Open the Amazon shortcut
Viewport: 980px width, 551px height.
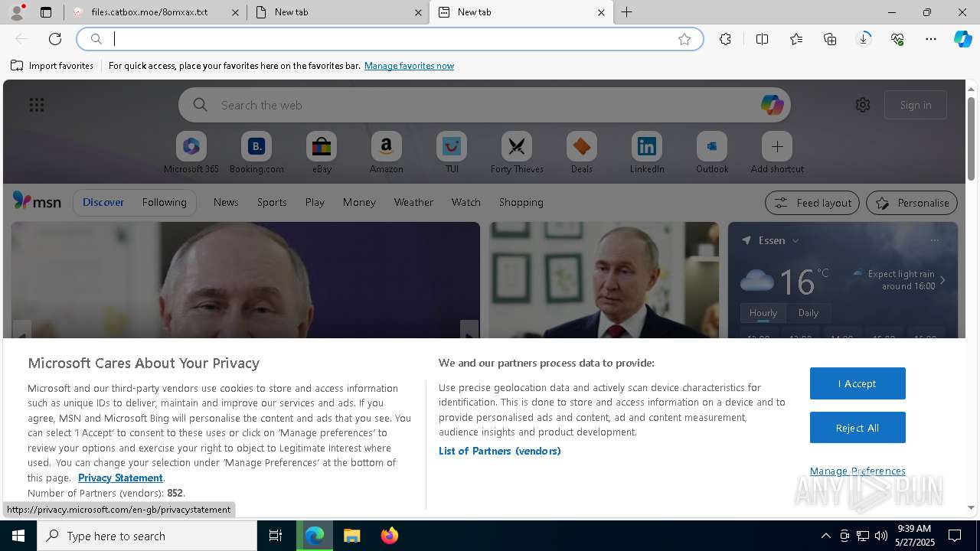(386, 153)
